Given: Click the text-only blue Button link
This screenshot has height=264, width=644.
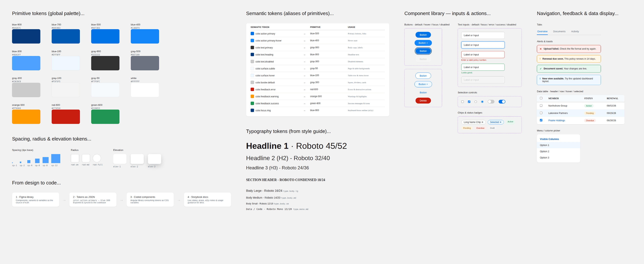Looking at the screenshot, I should click(423, 93).
